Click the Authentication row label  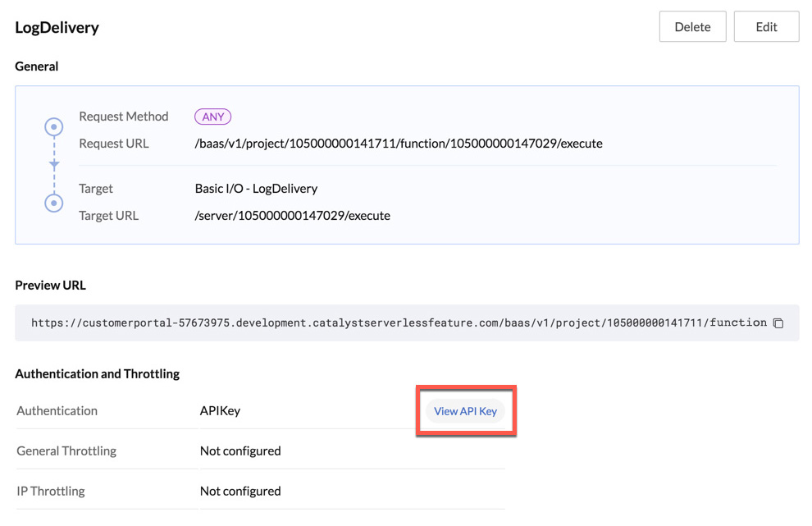(57, 410)
